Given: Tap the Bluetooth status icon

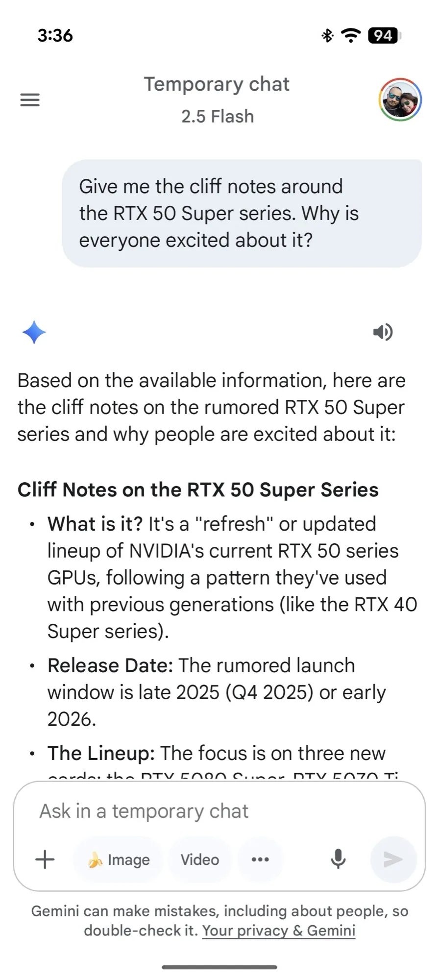Looking at the screenshot, I should click(327, 35).
